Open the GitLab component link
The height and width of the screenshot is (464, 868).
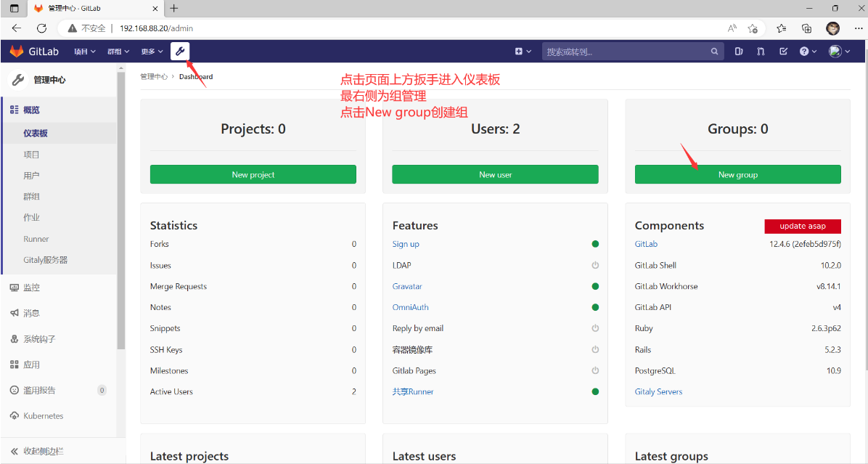(x=646, y=244)
